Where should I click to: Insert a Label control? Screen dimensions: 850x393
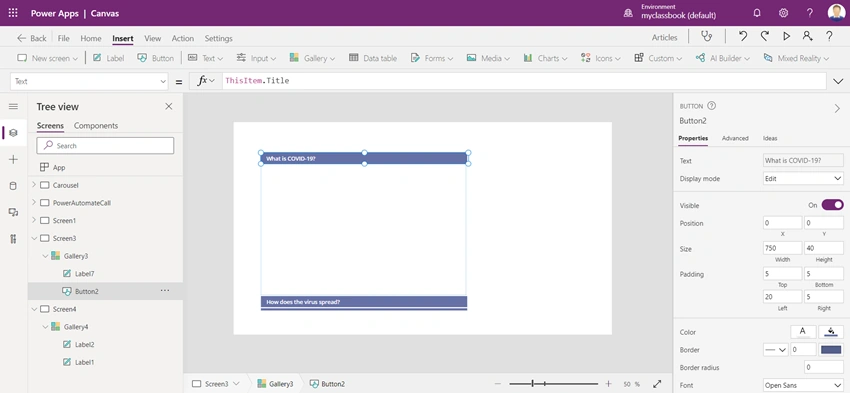pos(108,58)
